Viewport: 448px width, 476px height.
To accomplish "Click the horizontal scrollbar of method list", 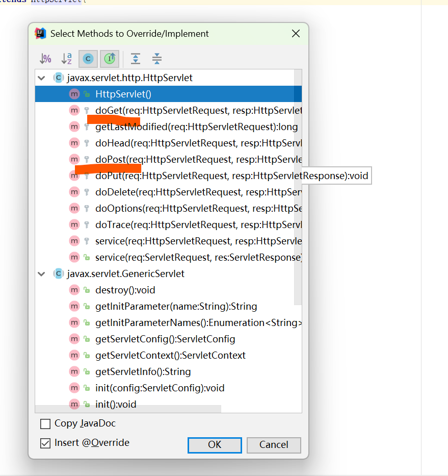I will [x=128, y=409].
